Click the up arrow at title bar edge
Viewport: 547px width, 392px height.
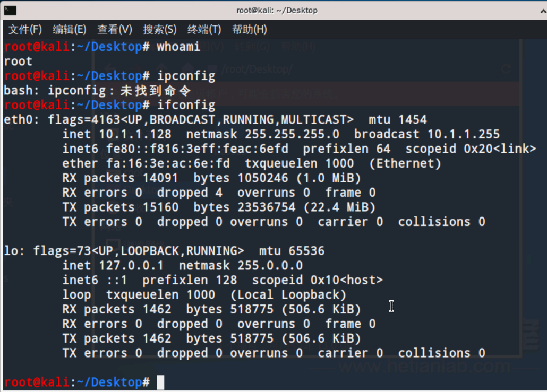point(543,11)
